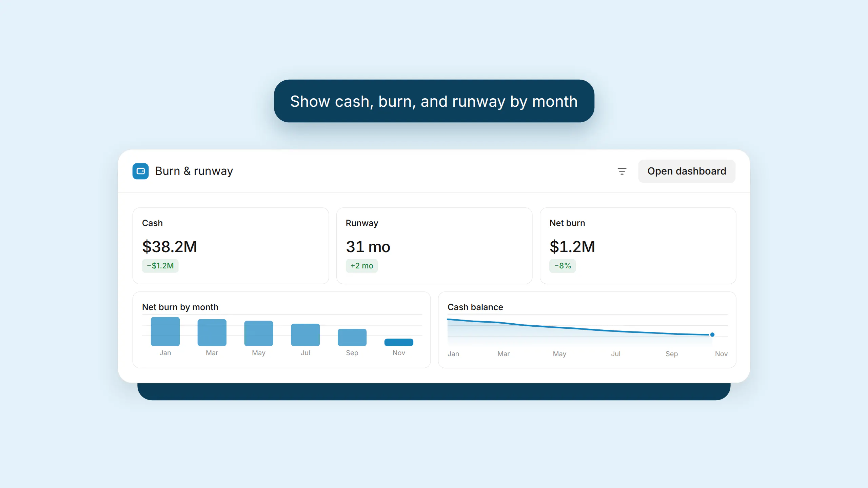Click the Net burn value $1.2M
868x488 pixels.
tap(572, 246)
